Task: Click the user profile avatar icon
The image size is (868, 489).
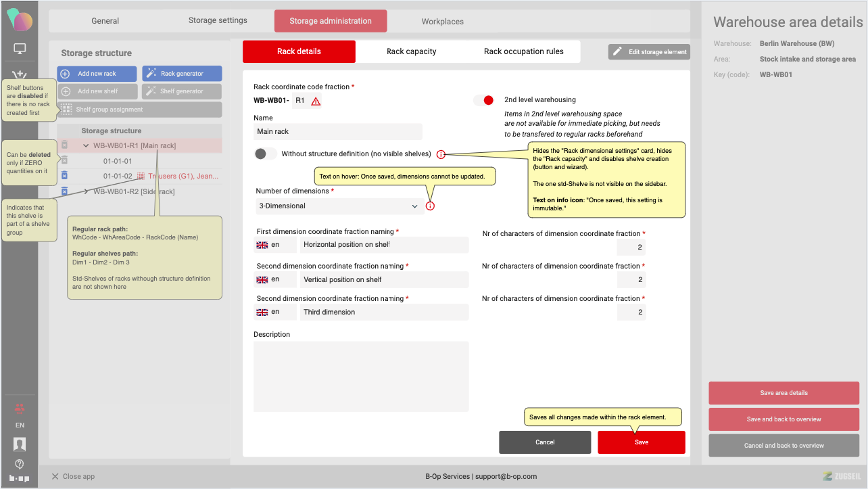Action: coord(20,444)
